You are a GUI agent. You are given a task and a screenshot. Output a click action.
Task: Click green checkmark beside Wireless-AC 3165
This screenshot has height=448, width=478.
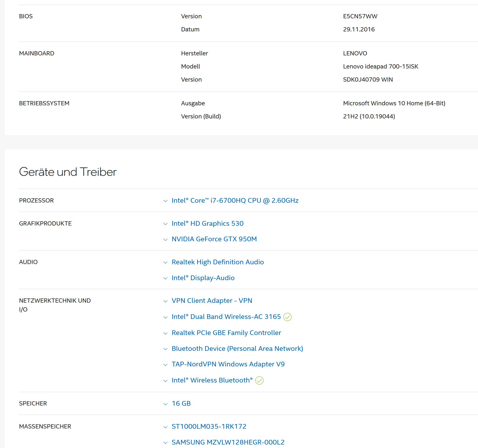pos(287,317)
